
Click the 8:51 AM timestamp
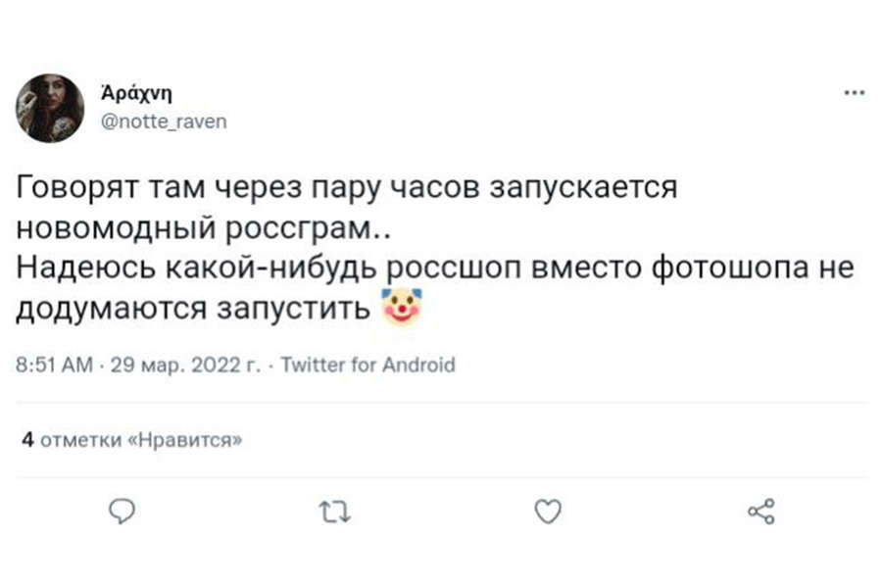[55, 366]
